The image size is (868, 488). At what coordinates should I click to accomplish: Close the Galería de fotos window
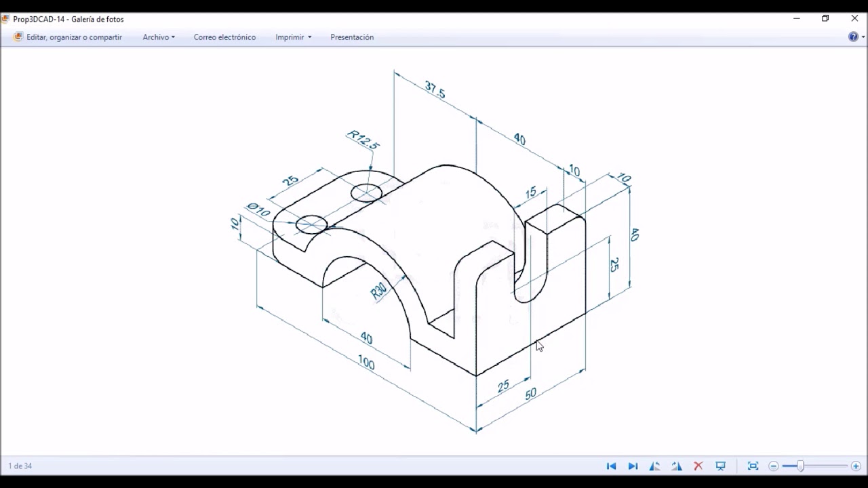click(x=854, y=18)
